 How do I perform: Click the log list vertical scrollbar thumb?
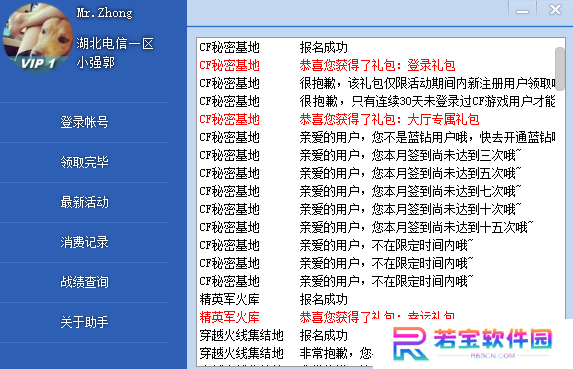pos(559,69)
